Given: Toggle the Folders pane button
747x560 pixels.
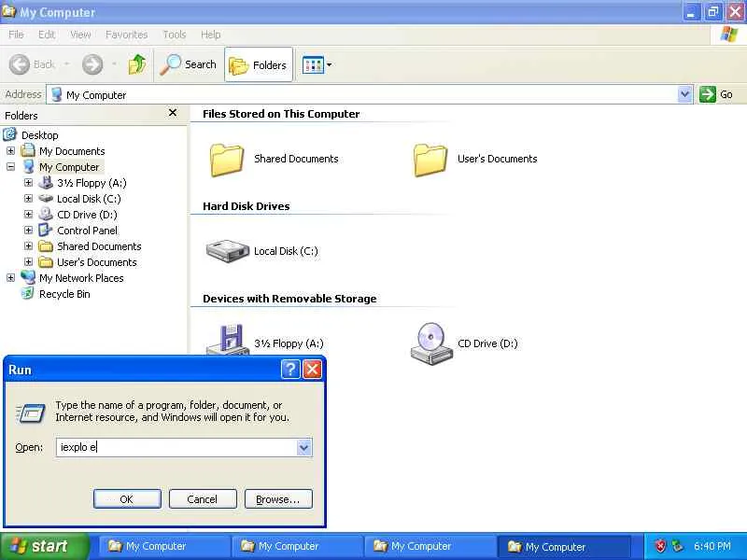Looking at the screenshot, I should (x=259, y=64).
